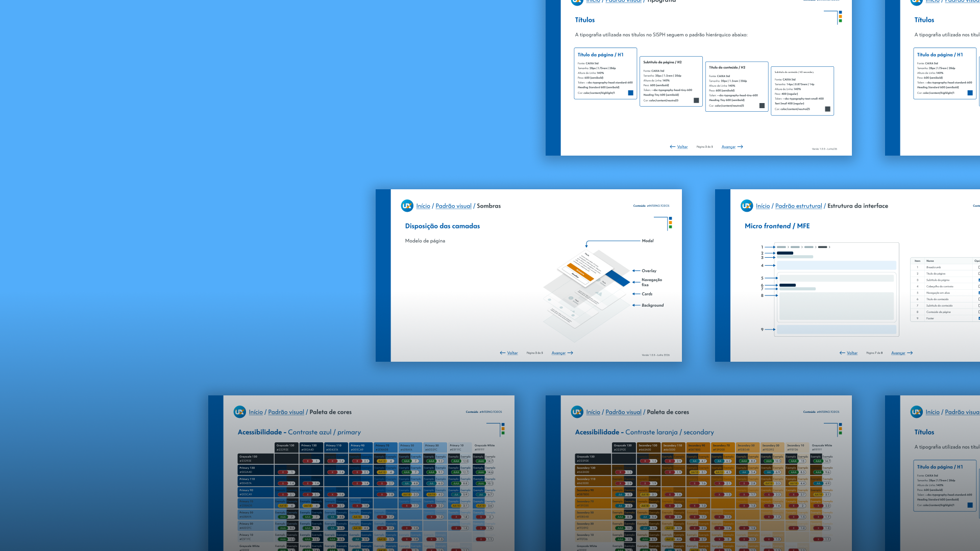Viewport: 980px width, 551px height.
Task: Open Padrão visual on the Contraste azul slide
Action: pos(286,412)
